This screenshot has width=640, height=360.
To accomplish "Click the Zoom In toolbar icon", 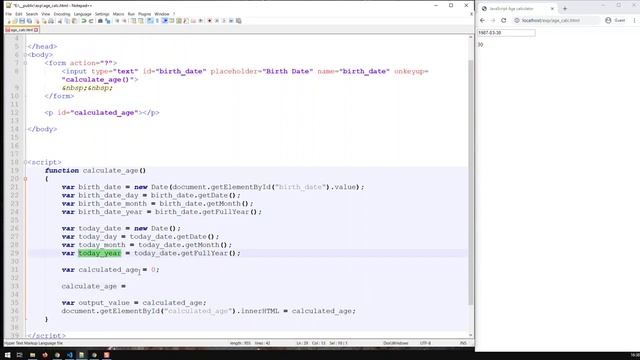I will (117, 21).
